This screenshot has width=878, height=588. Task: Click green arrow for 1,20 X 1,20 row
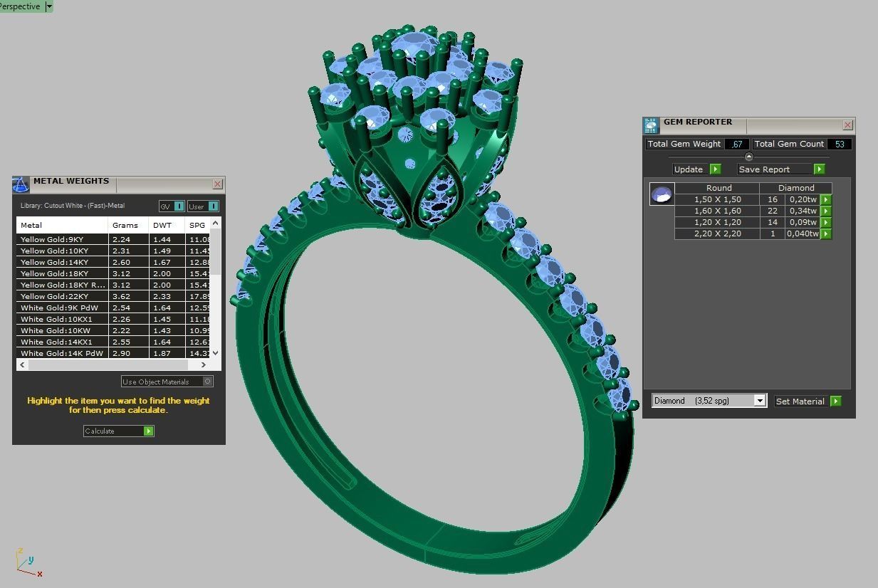coord(826,222)
